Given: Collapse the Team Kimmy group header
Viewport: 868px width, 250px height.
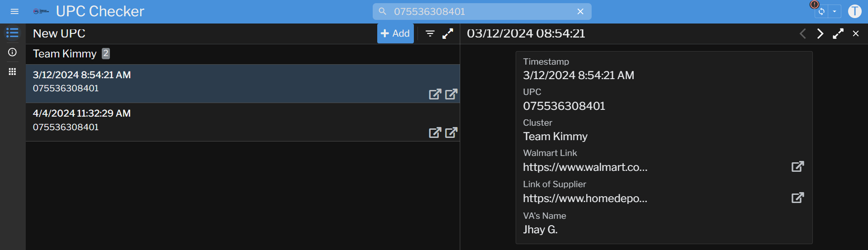Looking at the screenshot, I should pyautogui.click(x=65, y=54).
